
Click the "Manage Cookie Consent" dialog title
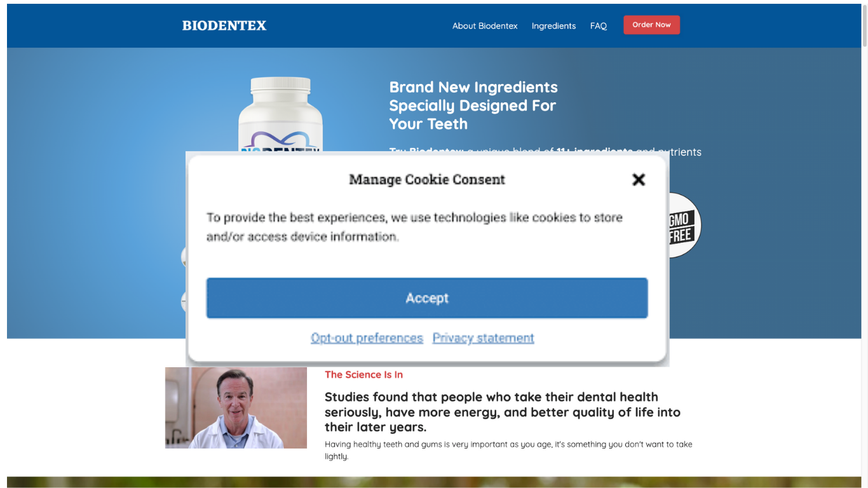[x=427, y=180]
